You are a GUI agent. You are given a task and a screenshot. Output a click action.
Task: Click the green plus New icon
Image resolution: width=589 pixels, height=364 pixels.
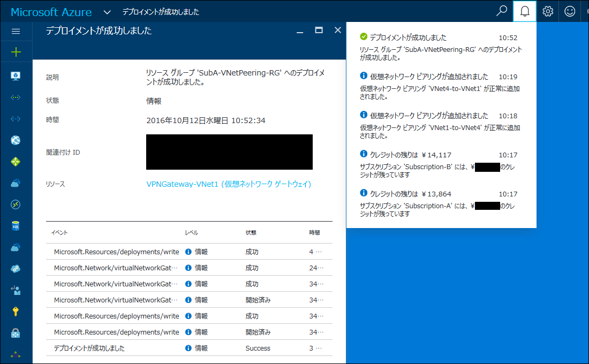pyautogui.click(x=16, y=52)
